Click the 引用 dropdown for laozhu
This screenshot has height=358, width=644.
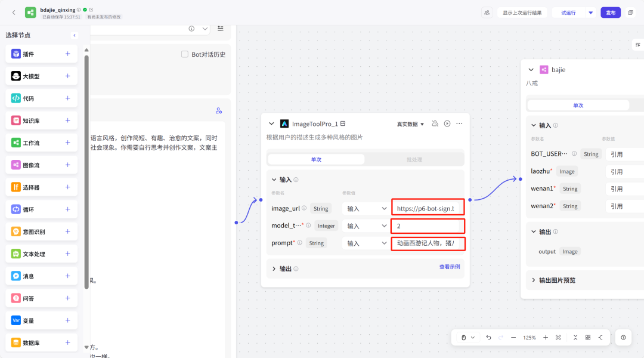click(625, 172)
